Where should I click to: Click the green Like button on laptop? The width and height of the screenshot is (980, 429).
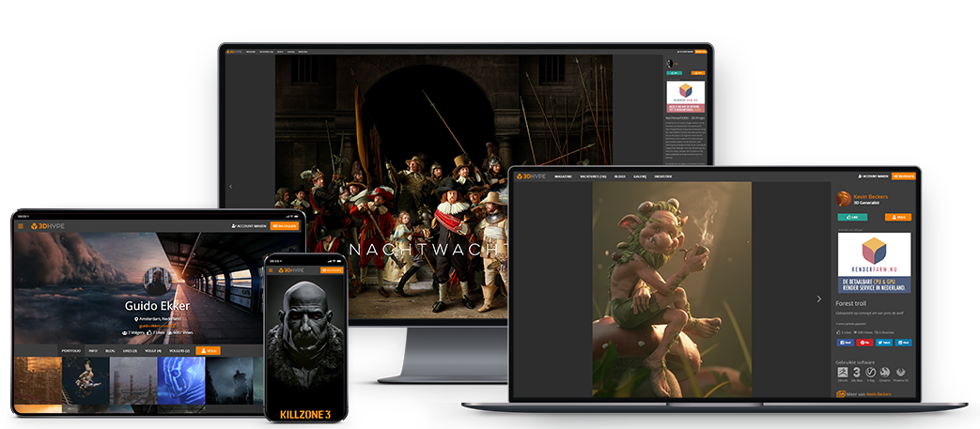click(x=852, y=217)
